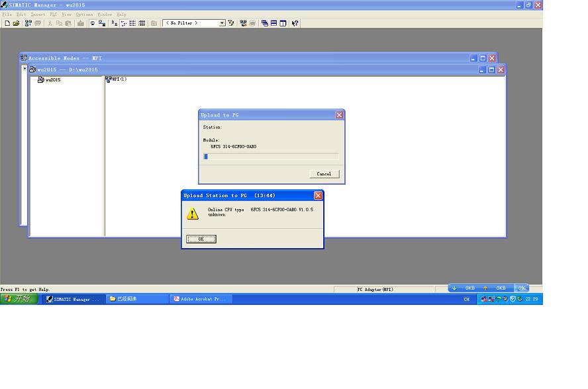Image resolution: width=588 pixels, height=389 pixels.
Task: Switch to Large Icons view
Action: pos(115,23)
